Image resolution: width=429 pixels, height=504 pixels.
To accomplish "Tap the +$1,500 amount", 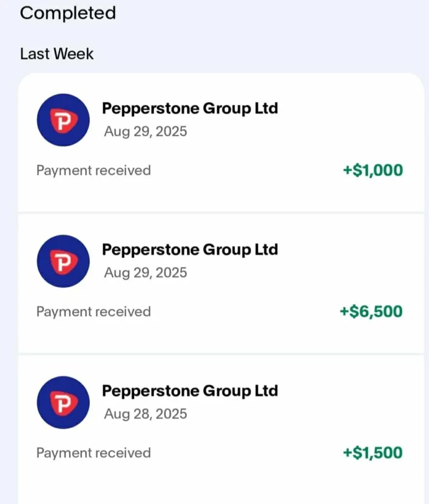I will point(372,453).
